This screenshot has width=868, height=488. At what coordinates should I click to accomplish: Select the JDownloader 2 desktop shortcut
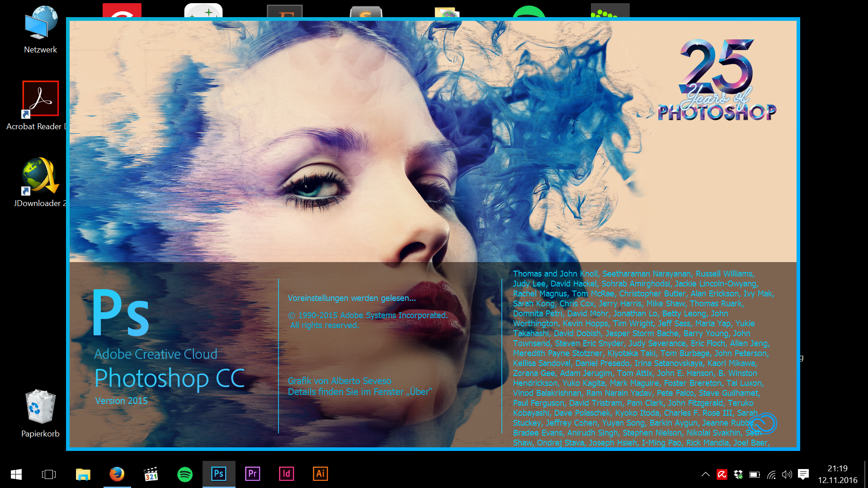point(40,176)
